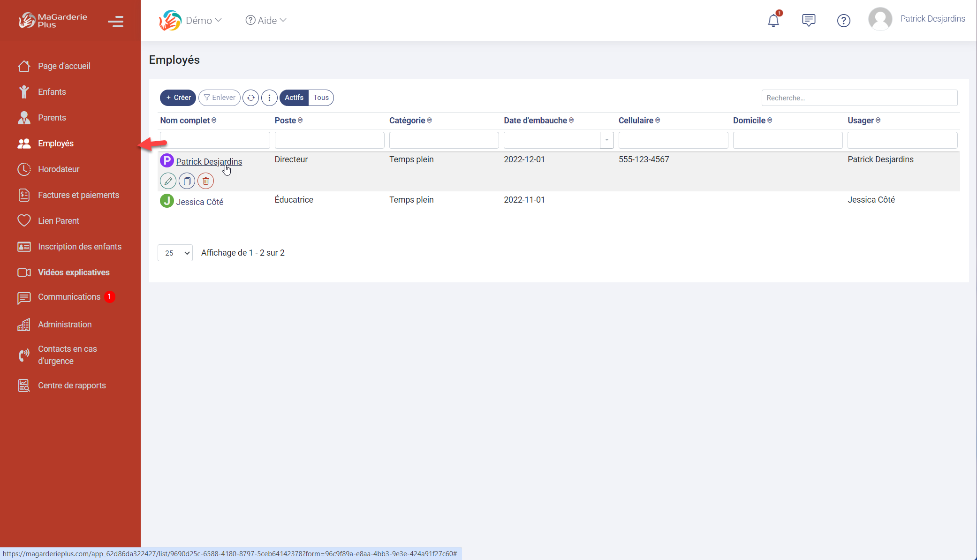Click the Créer button
This screenshot has height=560, width=977.
point(178,98)
